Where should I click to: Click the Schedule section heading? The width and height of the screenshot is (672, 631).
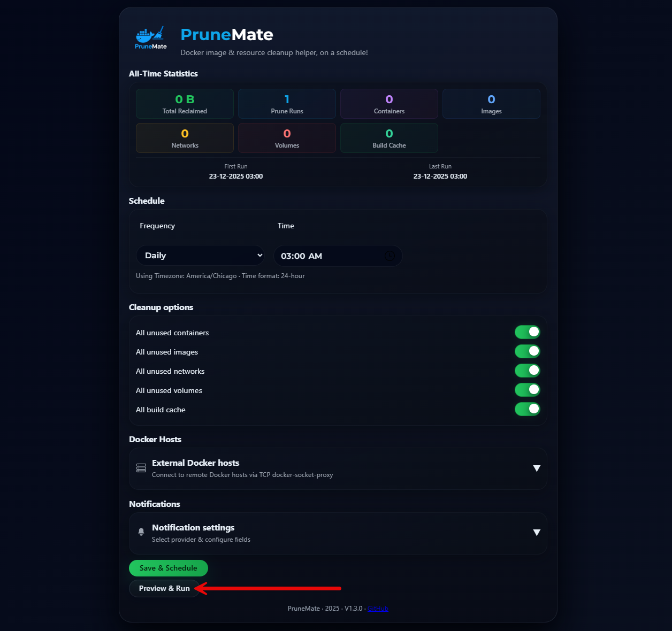[147, 201]
